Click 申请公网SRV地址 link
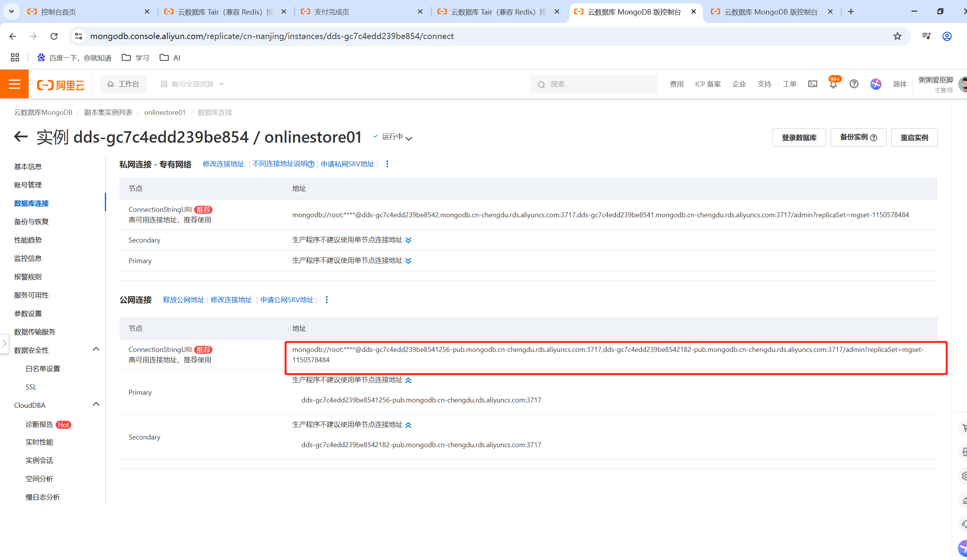 pyautogui.click(x=287, y=300)
